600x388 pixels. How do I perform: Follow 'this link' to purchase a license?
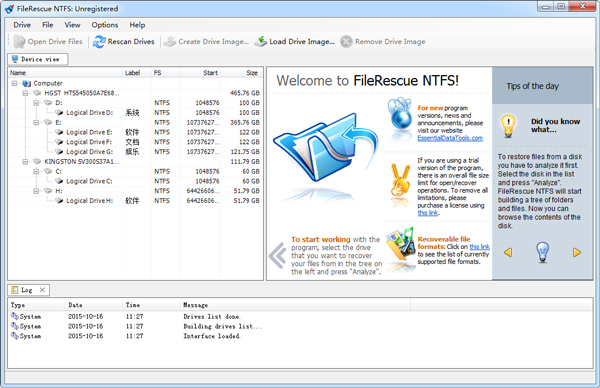coord(428,213)
